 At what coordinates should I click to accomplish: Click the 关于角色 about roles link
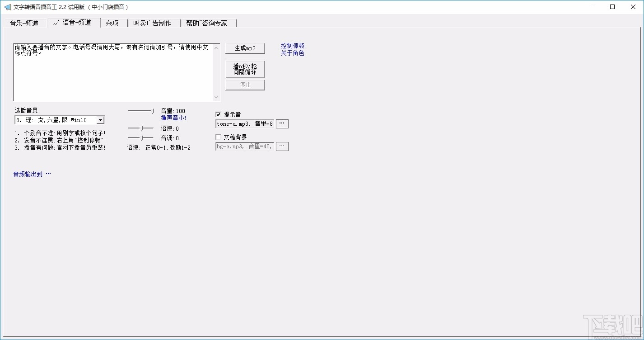click(x=292, y=53)
